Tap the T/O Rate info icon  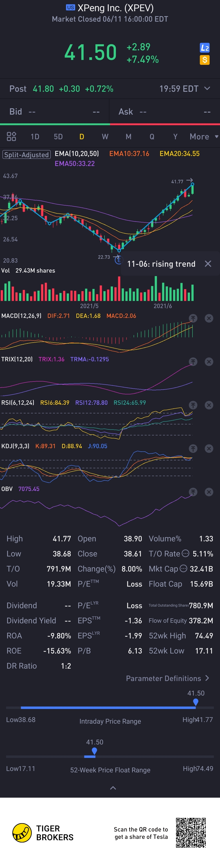[x=185, y=553]
